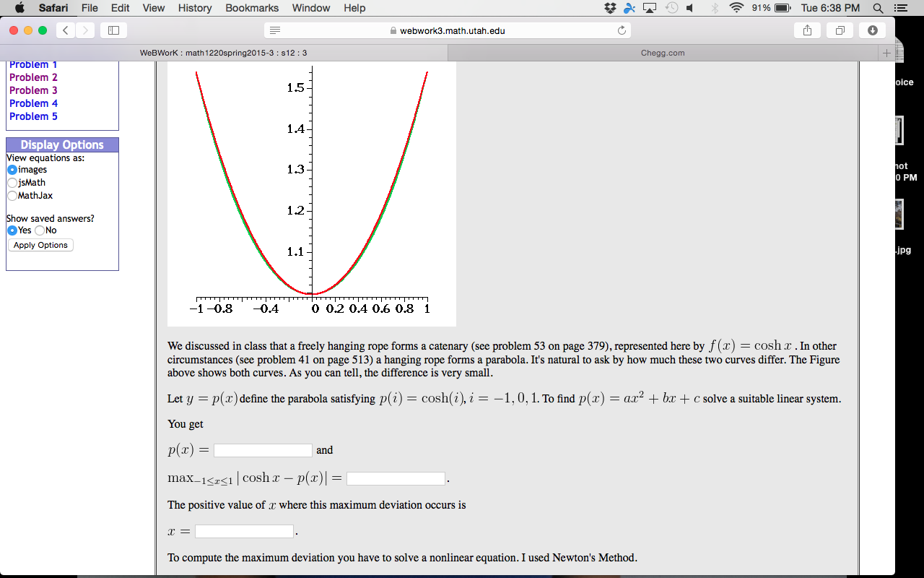
Task: Choose No for show saved answers
Action: pos(40,230)
